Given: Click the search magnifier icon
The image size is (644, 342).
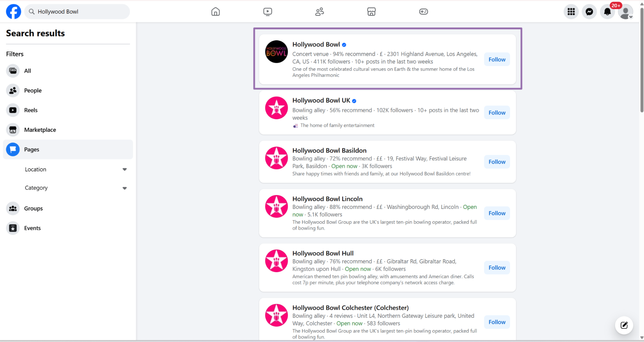Looking at the screenshot, I should click(x=32, y=12).
